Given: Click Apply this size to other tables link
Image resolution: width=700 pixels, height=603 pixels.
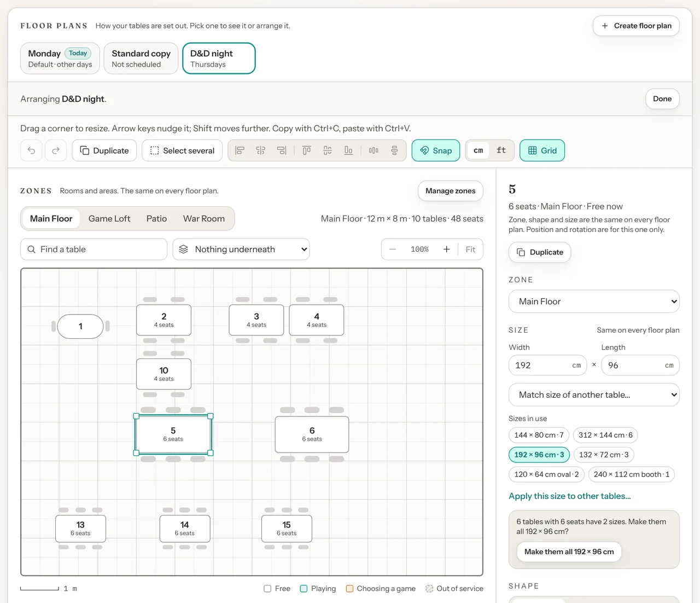Looking at the screenshot, I should [x=570, y=496].
